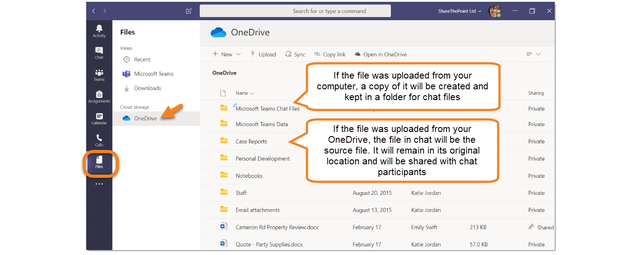The image size is (644, 255).
Task: Click Emily Swift in modified-by column
Action: [x=424, y=227]
